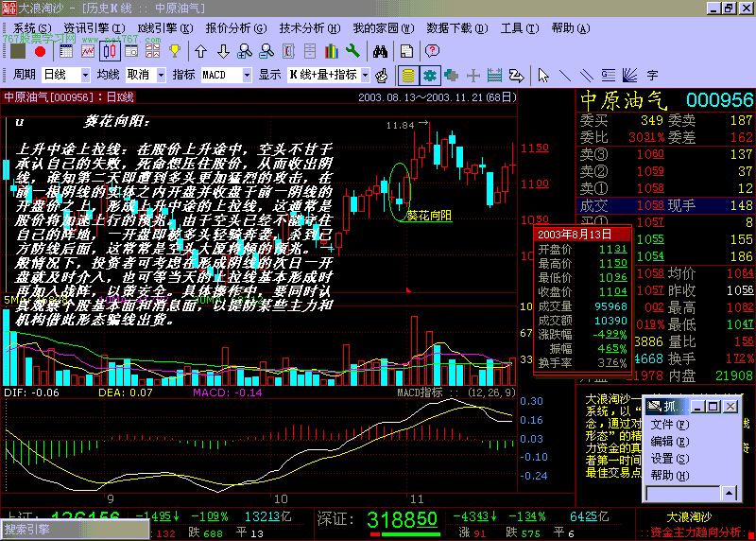756x541 pixels.
Task: Click the down arrow toolbar icon
Action: click(223, 51)
